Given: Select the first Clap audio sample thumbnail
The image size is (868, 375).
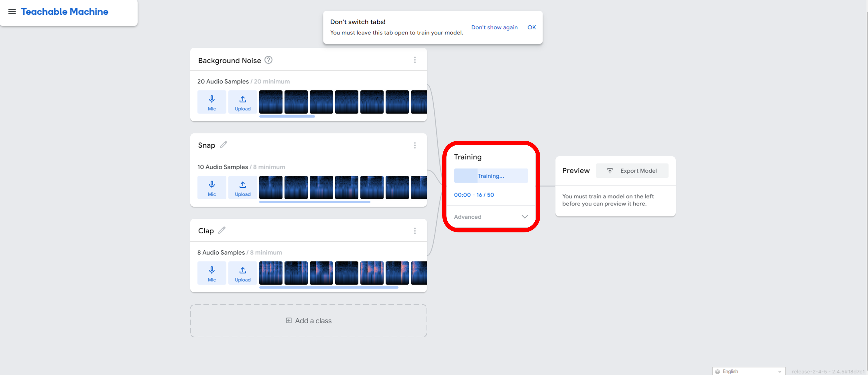Looking at the screenshot, I should pyautogui.click(x=271, y=273).
